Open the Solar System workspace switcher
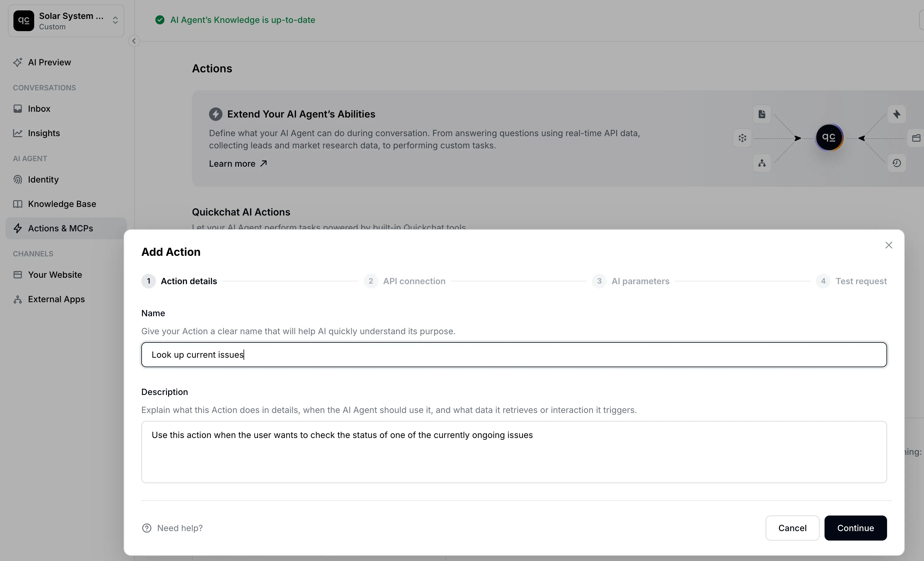924x561 pixels. [x=66, y=21]
